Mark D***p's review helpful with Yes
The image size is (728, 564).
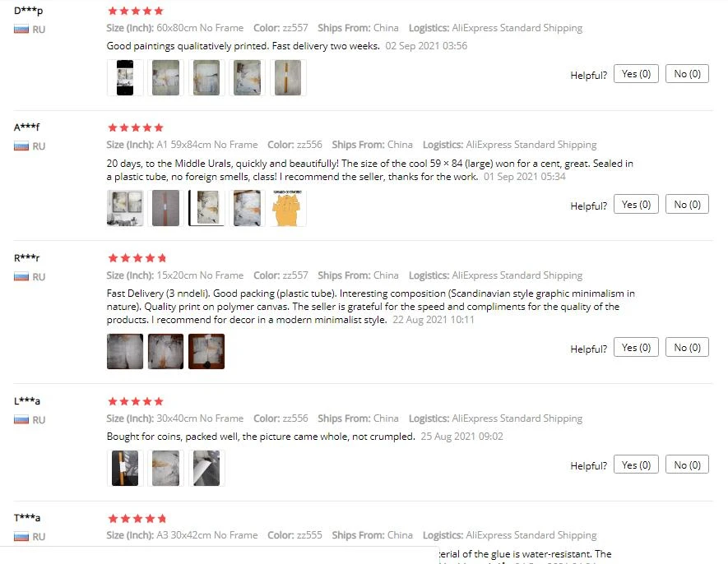636,74
